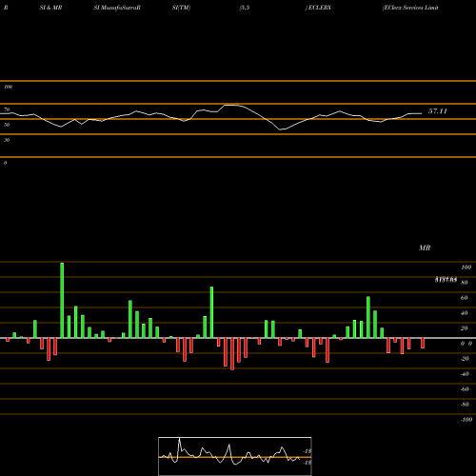Screen dimensions: 476x476
Task: Click the 'SI(TM)' header label
Action: (181, 8)
